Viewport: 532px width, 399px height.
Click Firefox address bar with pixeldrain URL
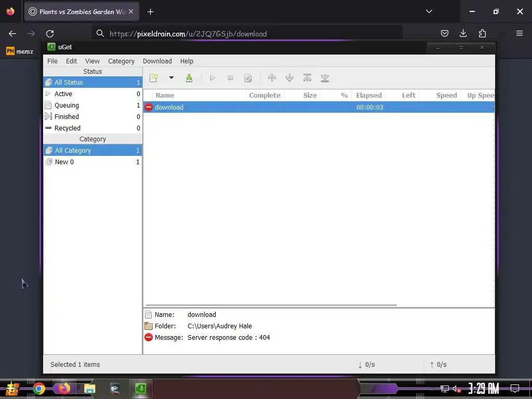(247, 34)
